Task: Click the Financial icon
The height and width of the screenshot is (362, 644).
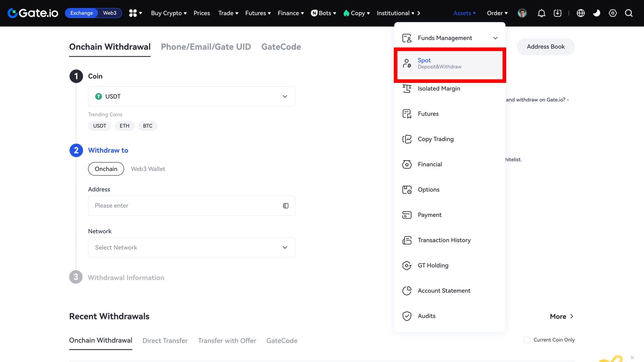Action: (407, 165)
